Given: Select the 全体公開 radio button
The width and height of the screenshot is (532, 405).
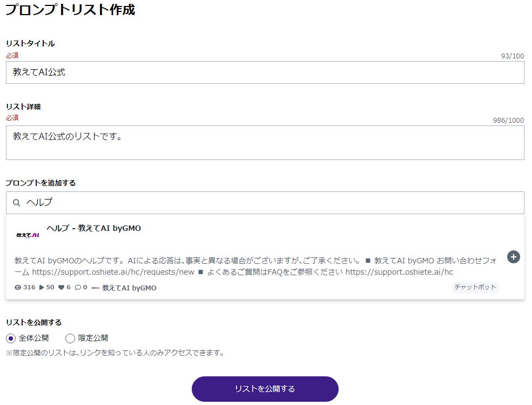Looking at the screenshot, I should (11, 338).
